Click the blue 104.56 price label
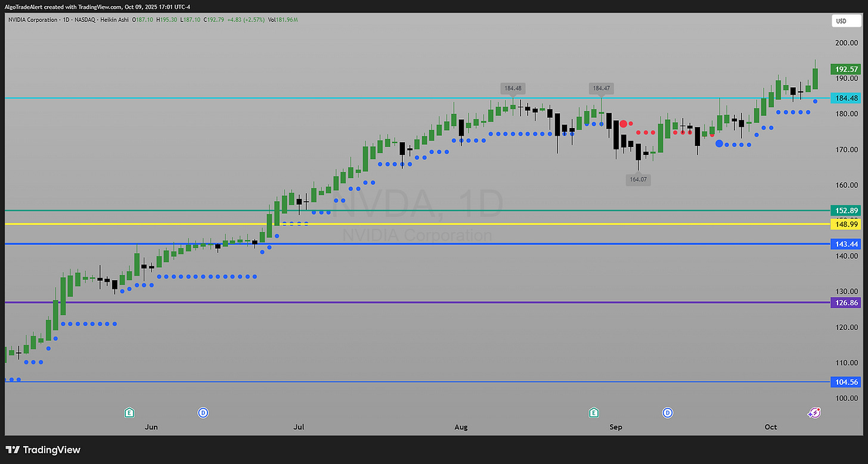The height and width of the screenshot is (464, 868). (847, 382)
